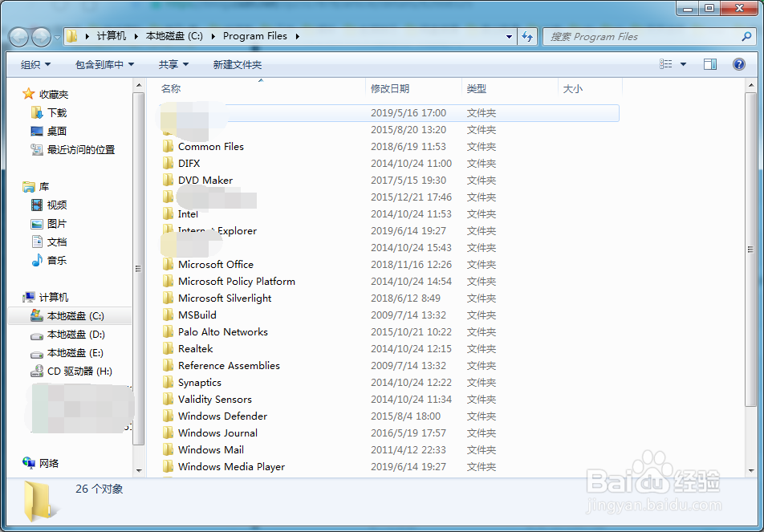Viewport: 764px width, 532px height.
Task: Sort by the 修改日期 column header
Action: point(390,88)
